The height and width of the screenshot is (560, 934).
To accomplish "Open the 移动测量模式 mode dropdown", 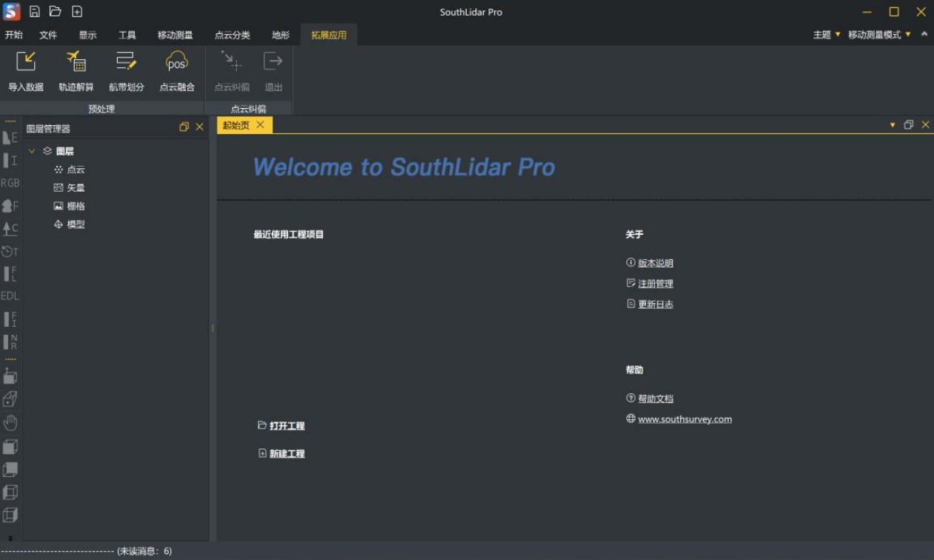I will 879,35.
